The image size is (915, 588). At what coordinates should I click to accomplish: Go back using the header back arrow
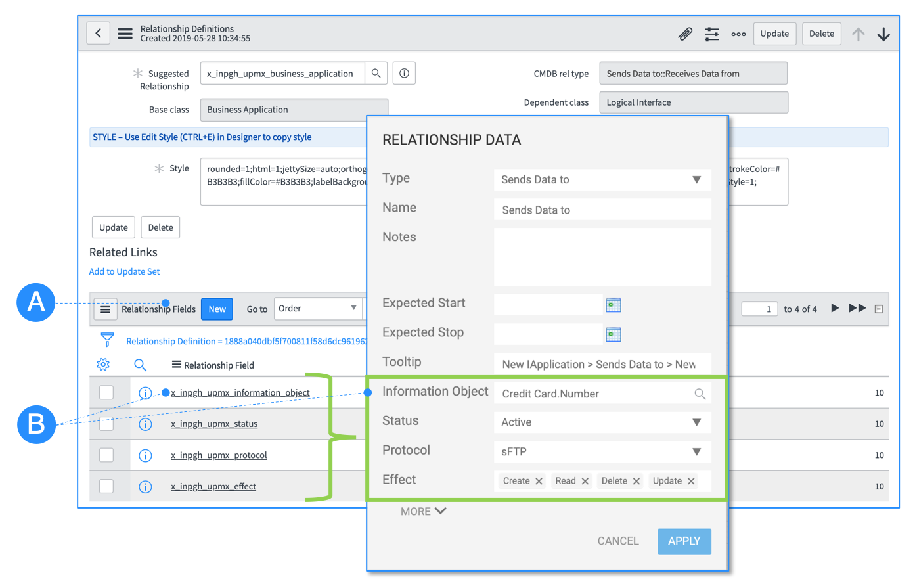99,34
